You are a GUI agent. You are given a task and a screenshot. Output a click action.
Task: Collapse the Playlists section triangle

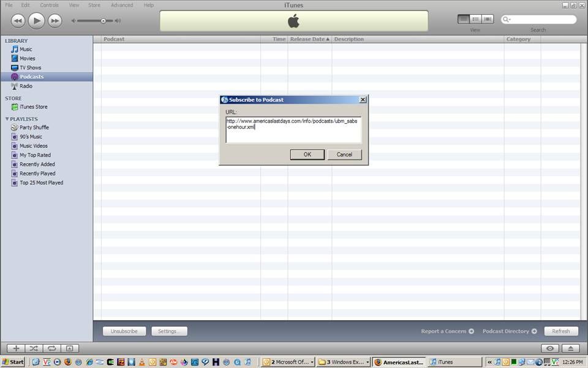pyautogui.click(x=7, y=118)
